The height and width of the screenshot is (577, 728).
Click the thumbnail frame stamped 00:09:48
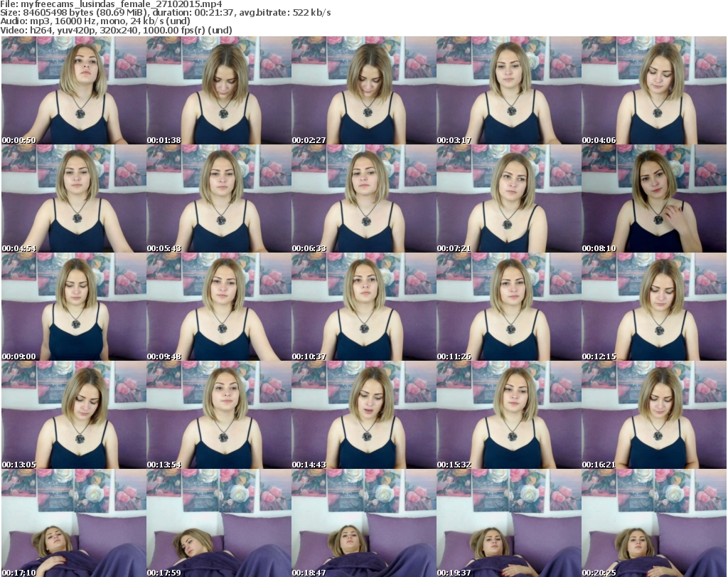219,307
